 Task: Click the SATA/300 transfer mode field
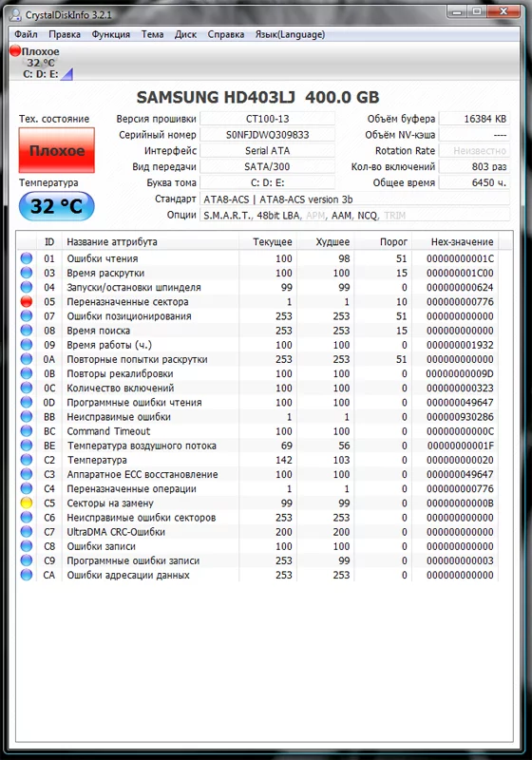[268, 167]
